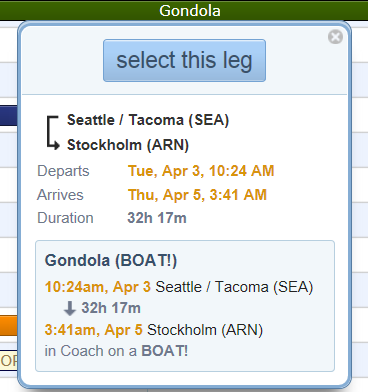The width and height of the screenshot is (368, 392).
Task: Select the bold Stockholm (ARN) destination heading
Action: click(x=128, y=145)
